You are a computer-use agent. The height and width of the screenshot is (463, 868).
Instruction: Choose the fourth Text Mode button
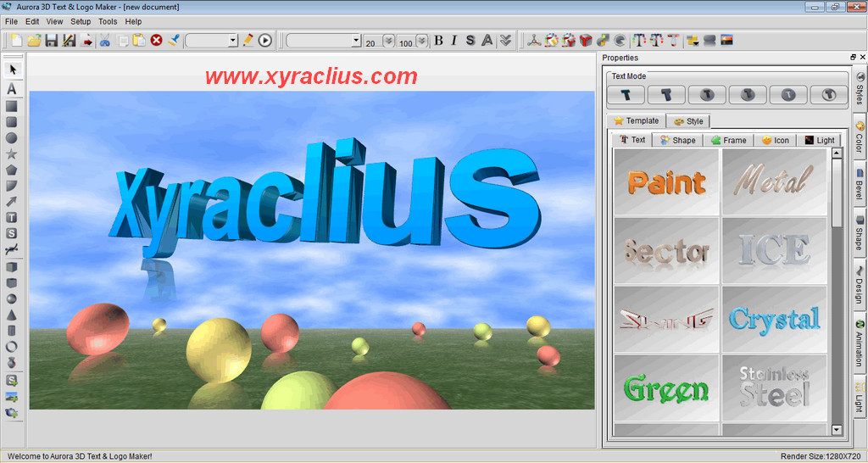[x=748, y=95]
